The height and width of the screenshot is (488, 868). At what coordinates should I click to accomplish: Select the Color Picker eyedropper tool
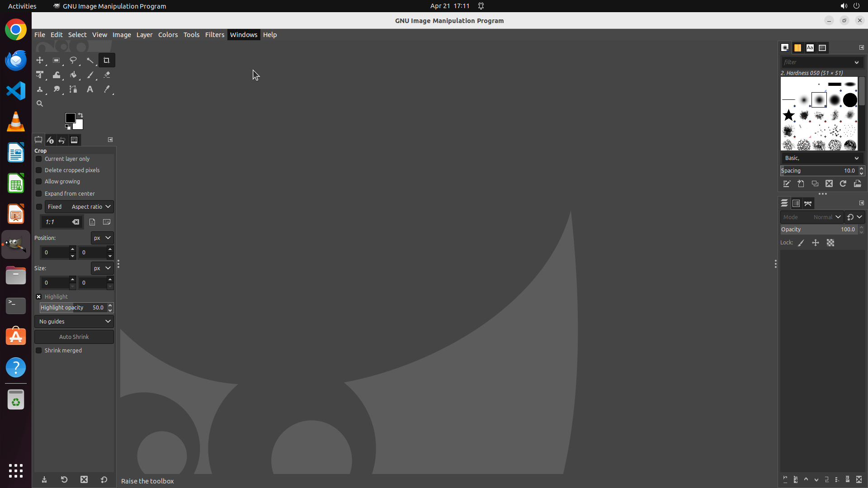pyautogui.click(x=107, y=89)
